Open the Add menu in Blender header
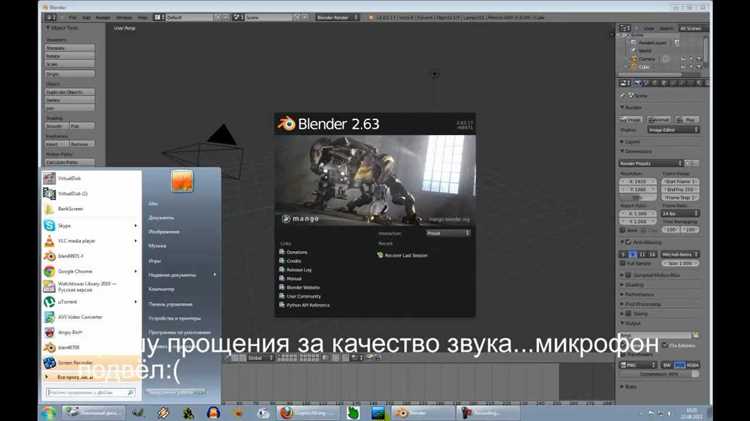Image resolution: width=750 pixels, height=421 pixels. tap(86, 17)
